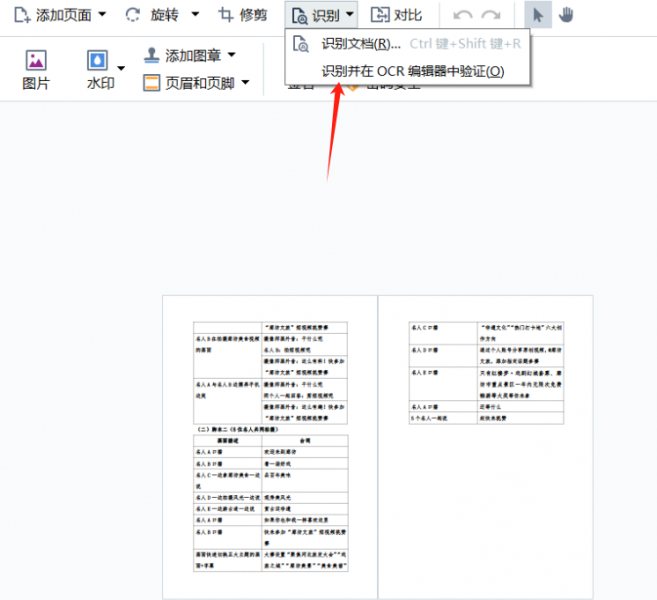Click the 旋转 rotate icon
657x600 pixels.
133,15
